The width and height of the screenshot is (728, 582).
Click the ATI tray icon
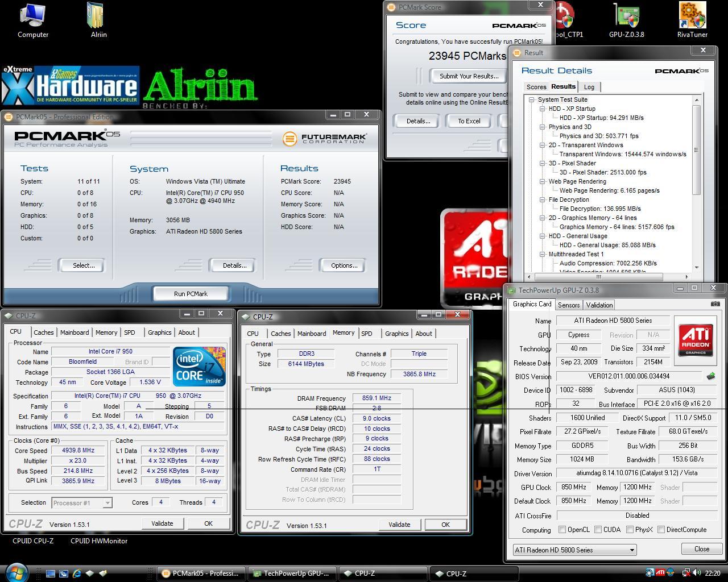point(660,573)
